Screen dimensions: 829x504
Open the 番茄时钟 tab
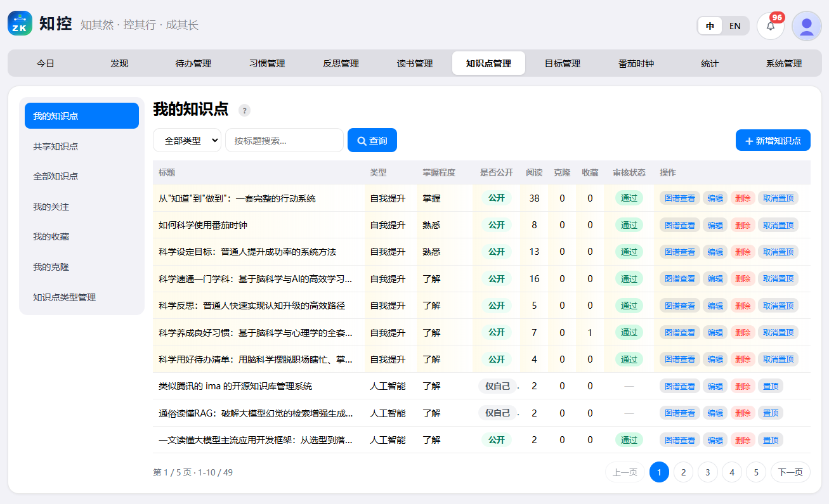(636, 63)
